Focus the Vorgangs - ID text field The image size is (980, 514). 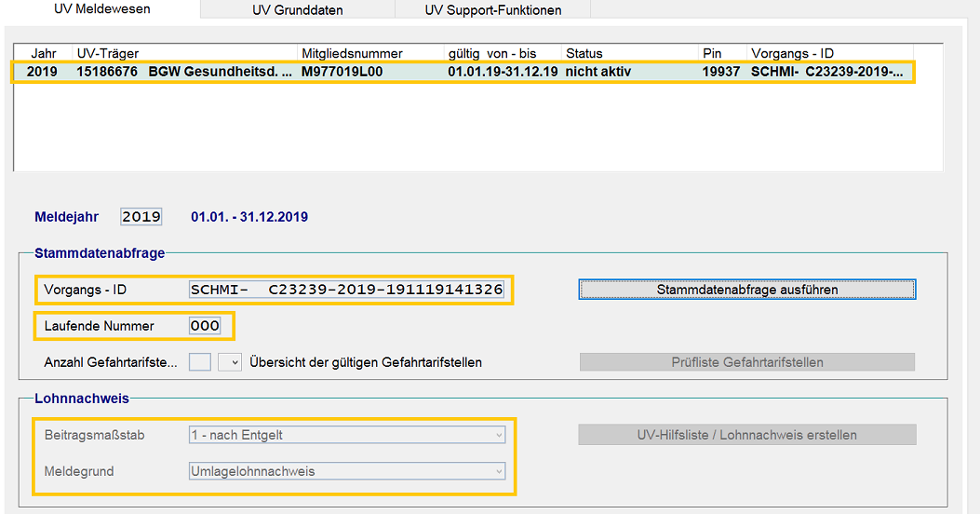coord(346,290)
